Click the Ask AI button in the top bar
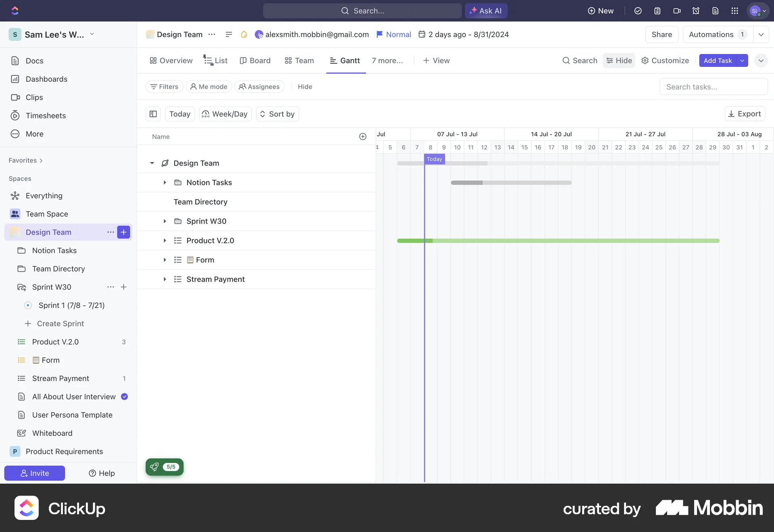This screenshot has width=774, height=532. 486,11
